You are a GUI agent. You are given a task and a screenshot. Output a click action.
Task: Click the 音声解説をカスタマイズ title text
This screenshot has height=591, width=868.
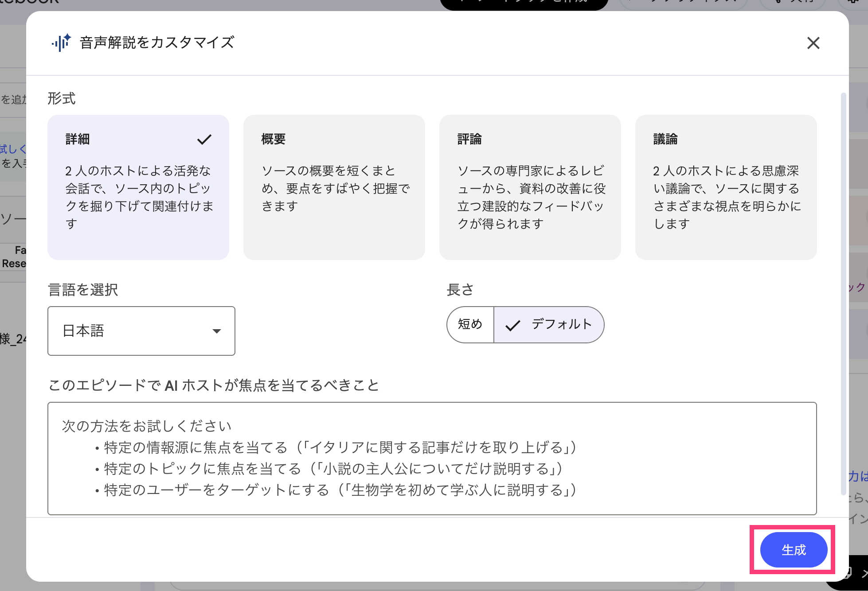(x=157, y=43)
